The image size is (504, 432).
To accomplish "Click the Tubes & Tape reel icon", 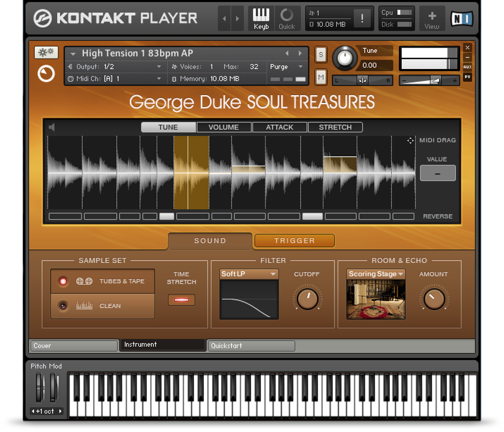I will tap(84, 281).
